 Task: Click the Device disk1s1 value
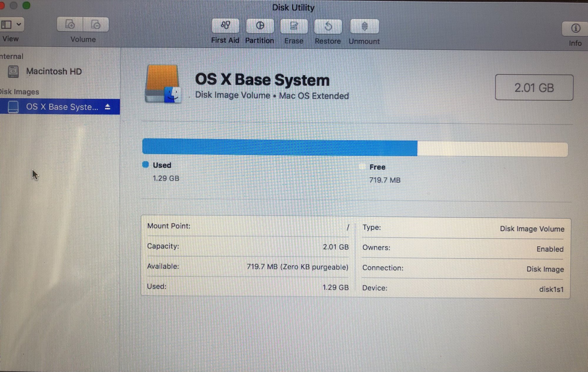(x=551, y=289)
